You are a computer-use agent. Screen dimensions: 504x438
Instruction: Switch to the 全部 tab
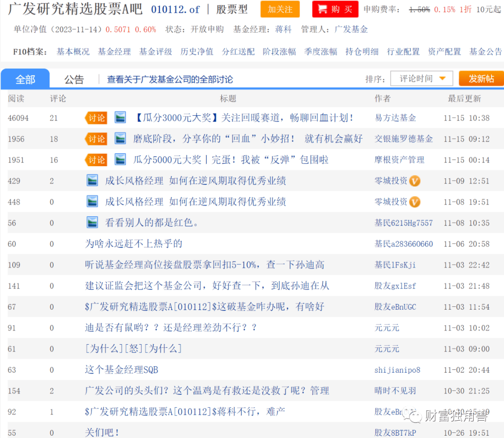25,79
